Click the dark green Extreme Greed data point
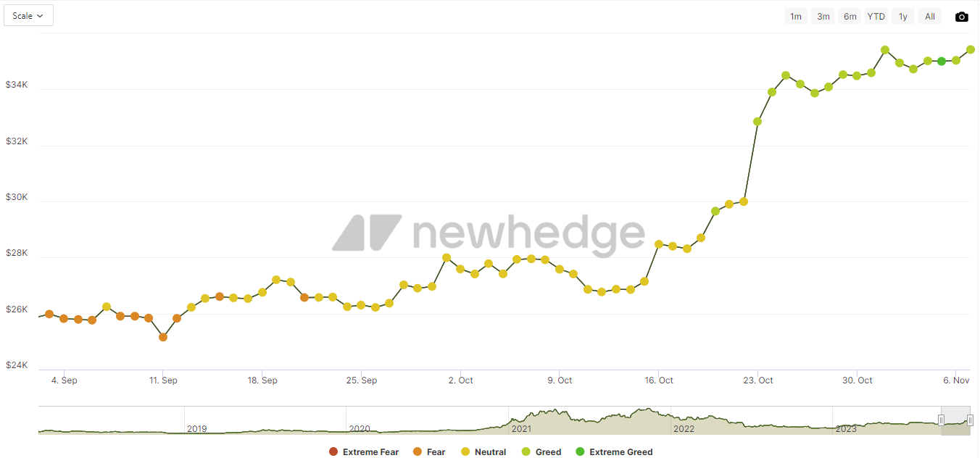 (942, 62)
